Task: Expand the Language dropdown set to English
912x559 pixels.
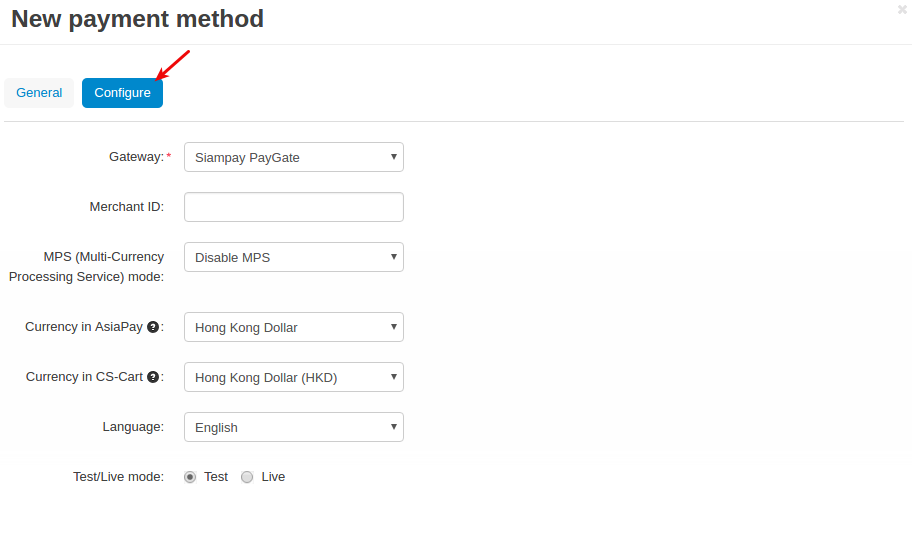Action: pos(294,427)
